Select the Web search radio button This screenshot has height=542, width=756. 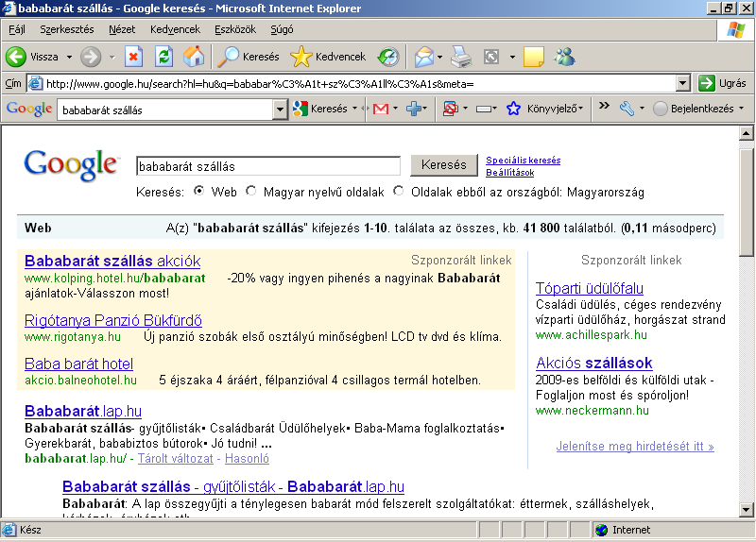point(198,191)
